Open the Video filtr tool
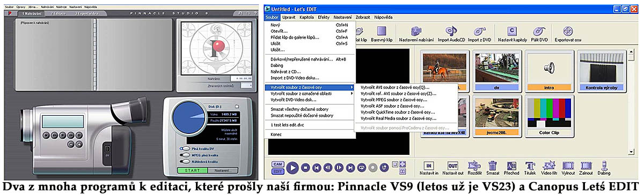The height and width of the screenshot is (195, 644). pyautogui.click(x=550, y=168)
